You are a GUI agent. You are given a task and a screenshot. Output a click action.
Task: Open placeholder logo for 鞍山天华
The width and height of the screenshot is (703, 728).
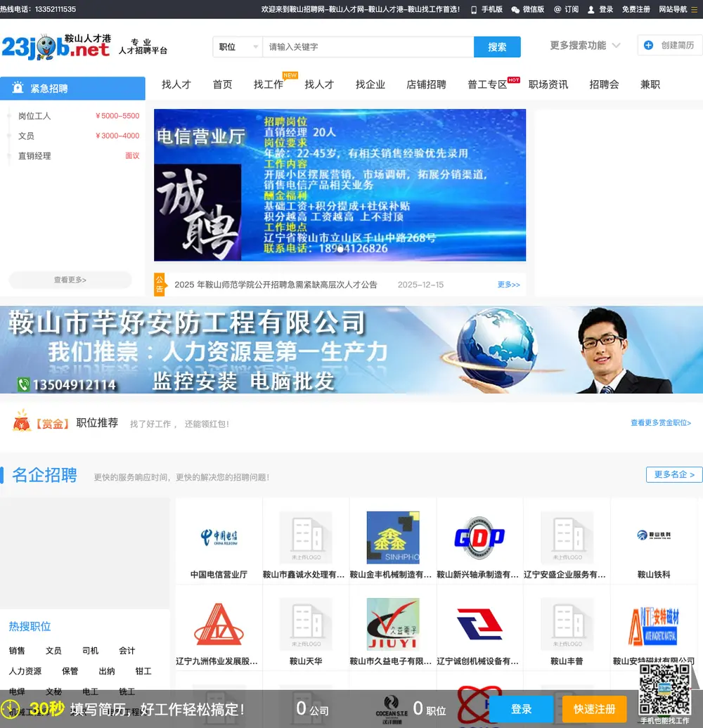(306, 624)
